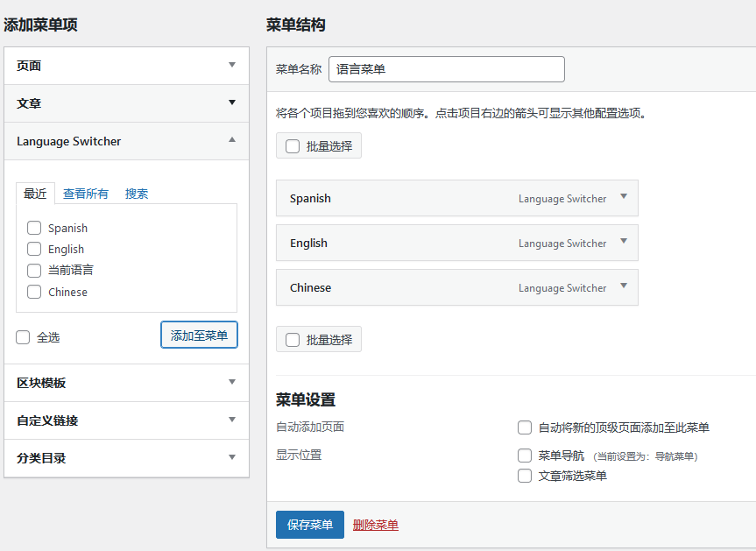
Task: Switch to the 查看所有 tab
Action: tap(86, 194)
